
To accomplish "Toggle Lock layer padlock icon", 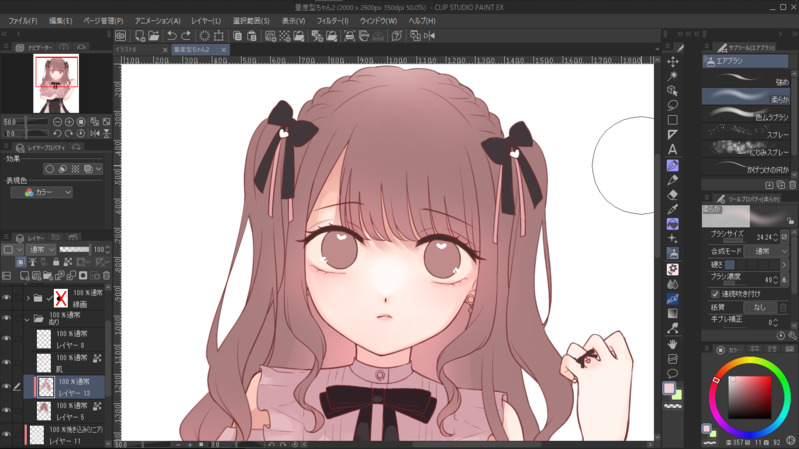I will pyautogui.click(x=56, y=262).
